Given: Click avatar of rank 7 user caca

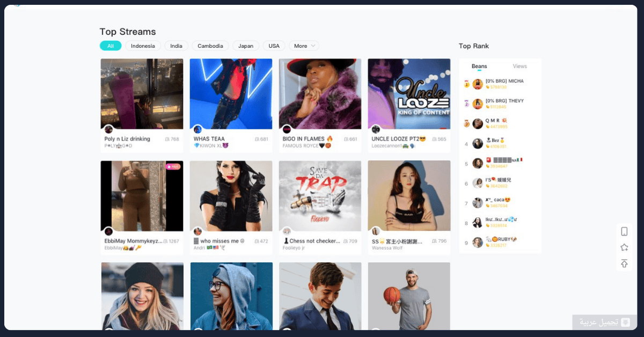Looking at the screenshot, I should pos(478,203).
